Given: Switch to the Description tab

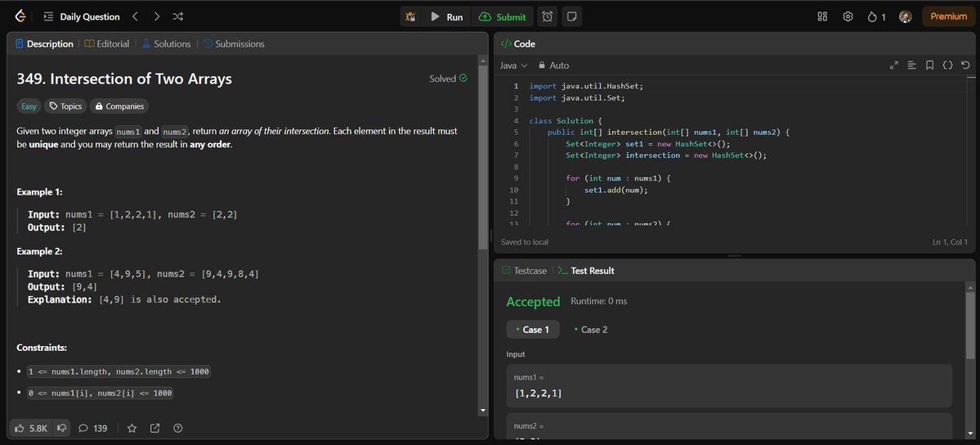Looking at the screenshot, I should click(44, 44).
